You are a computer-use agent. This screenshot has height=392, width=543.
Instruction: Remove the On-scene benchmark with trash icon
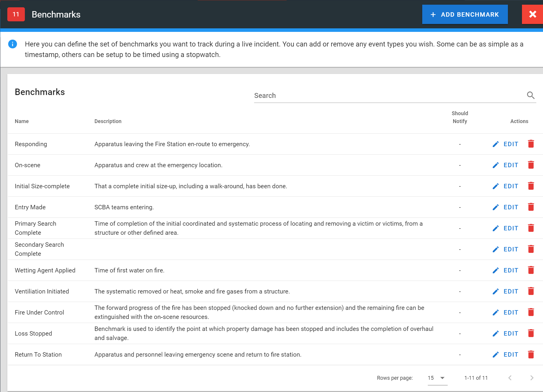pyautogui.click(x=531, y=165)
